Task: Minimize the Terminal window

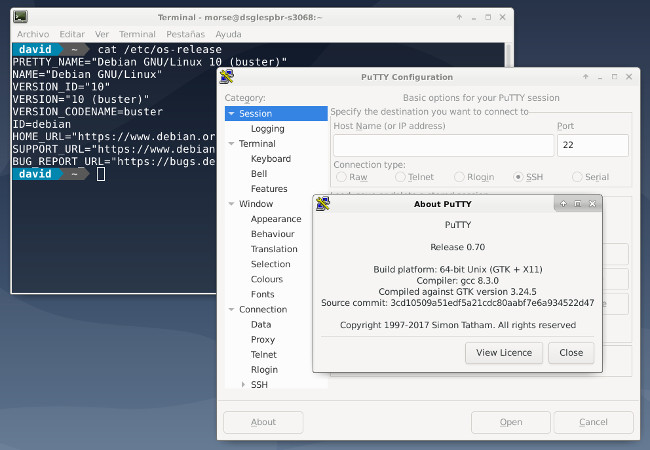Action: click(x=473, y=18)
